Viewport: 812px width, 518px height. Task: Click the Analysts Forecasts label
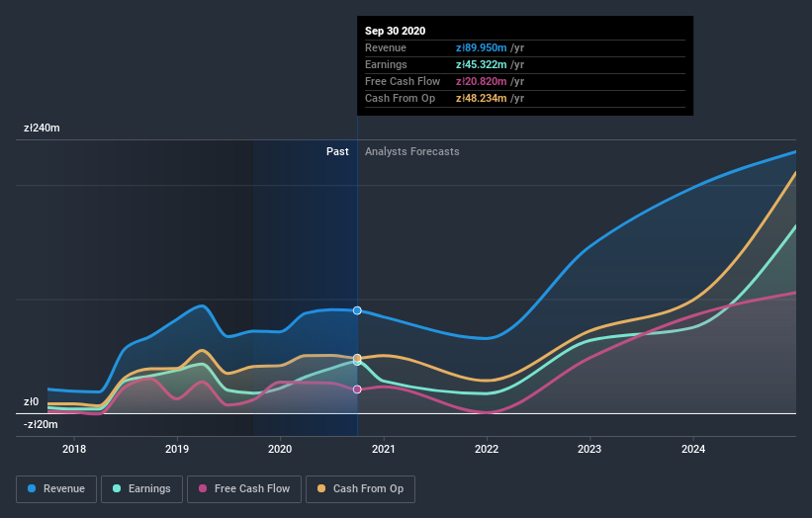[412, 151]
